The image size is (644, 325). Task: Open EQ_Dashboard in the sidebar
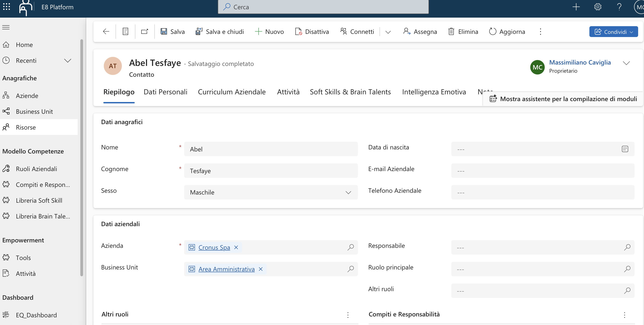[39, 315]
